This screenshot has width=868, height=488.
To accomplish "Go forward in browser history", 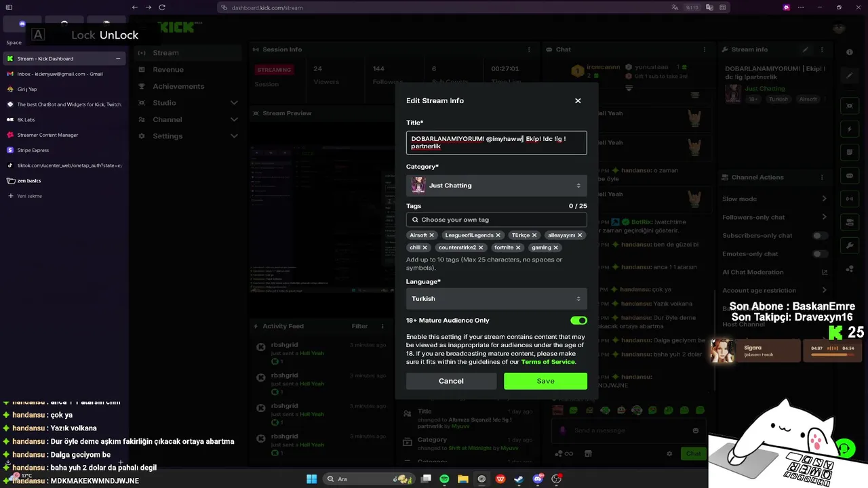I will [149, 7].
